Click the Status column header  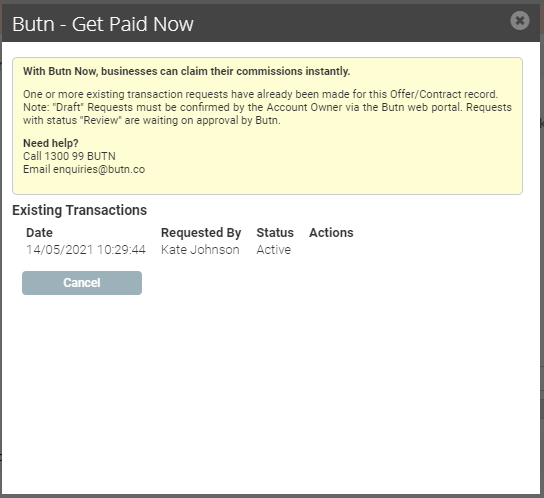point(275,233)
